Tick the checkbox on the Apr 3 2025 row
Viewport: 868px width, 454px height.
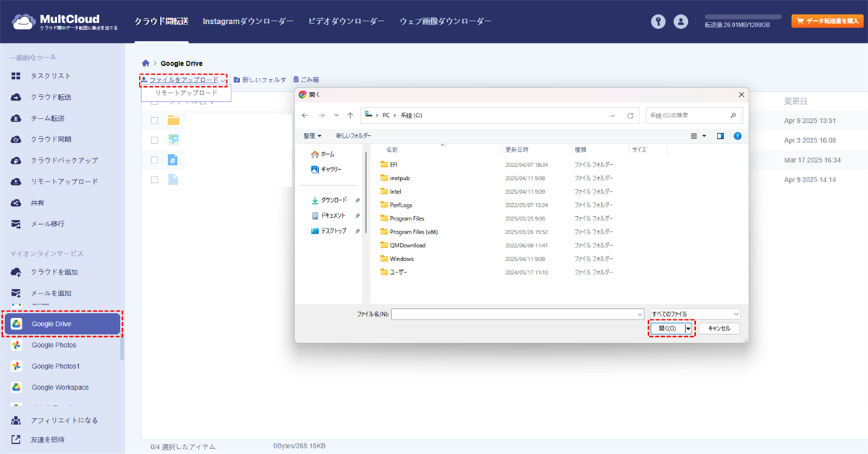154,140
